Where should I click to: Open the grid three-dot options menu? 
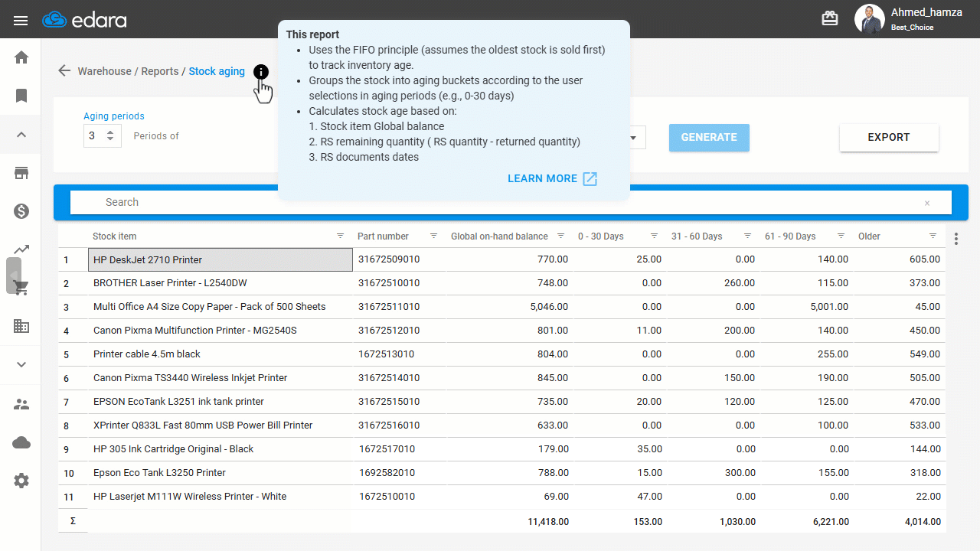click(x=956, y=240)
